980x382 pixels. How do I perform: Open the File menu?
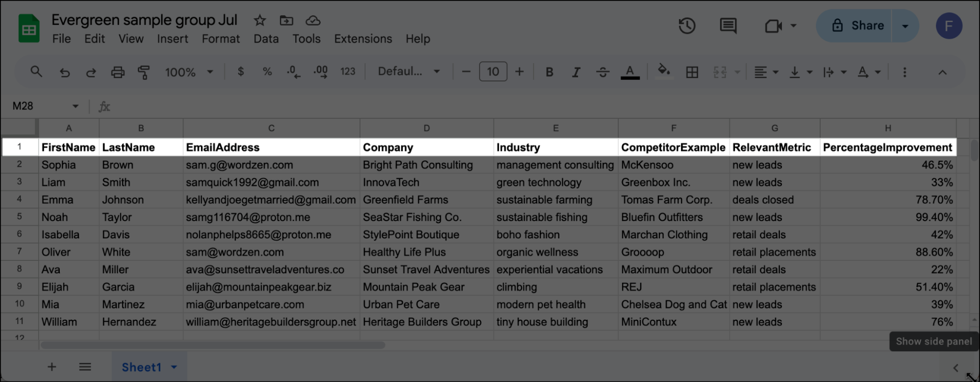point(61,39)
